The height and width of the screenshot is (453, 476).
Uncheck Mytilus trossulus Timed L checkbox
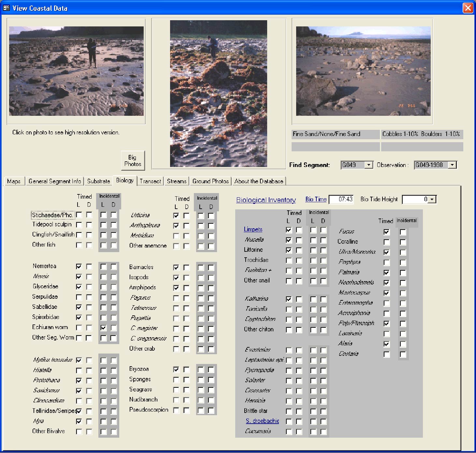point(79,360)
